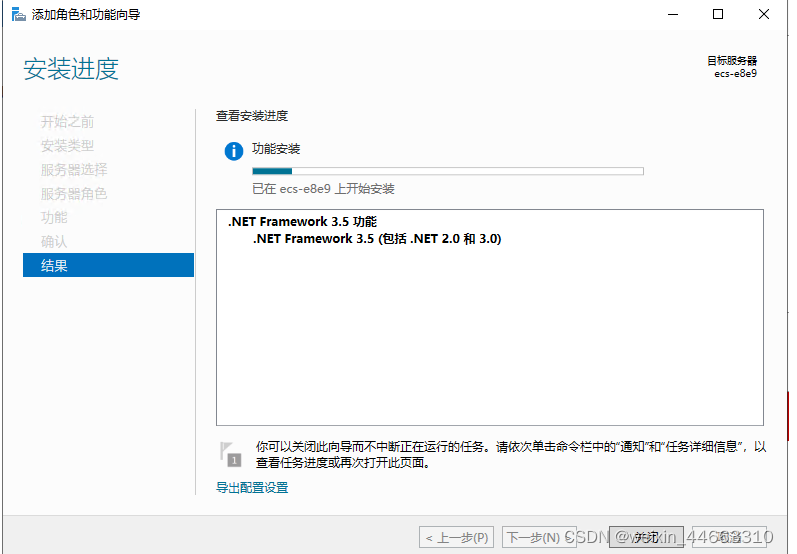
Task: Maximize the wizard window
Action: [718, 15]
